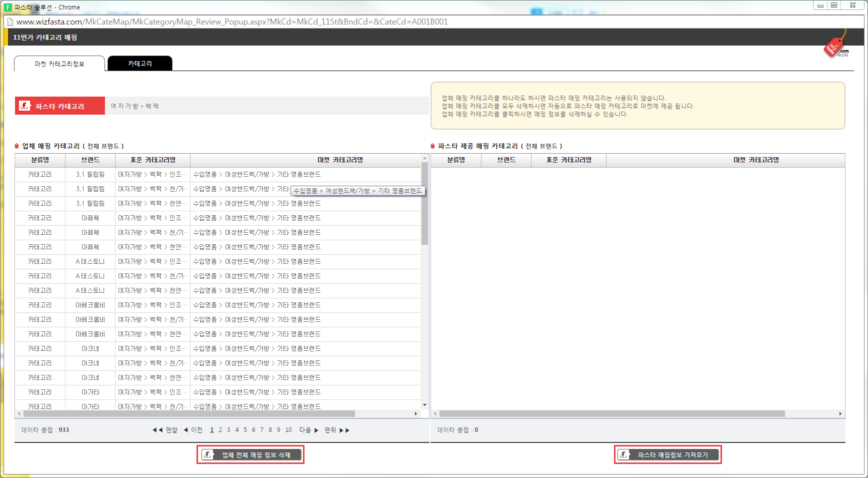Click right arrow of left horizontal scrollbar
The image size is (868, 478).
coord(416,413)
